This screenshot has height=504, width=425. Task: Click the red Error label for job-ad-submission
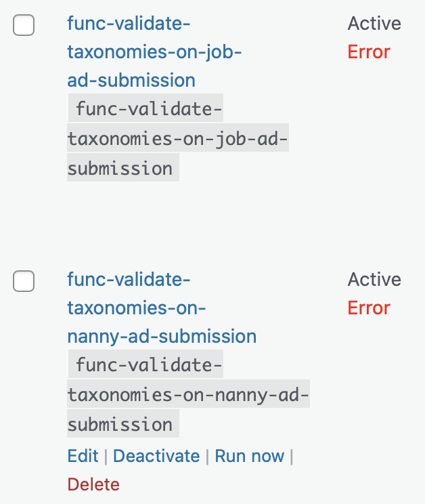369,52
